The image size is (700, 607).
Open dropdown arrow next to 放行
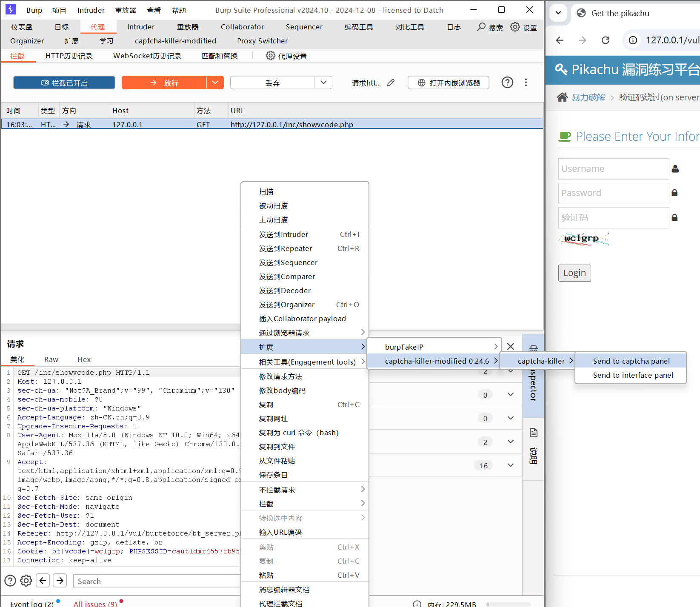(215, 83)
